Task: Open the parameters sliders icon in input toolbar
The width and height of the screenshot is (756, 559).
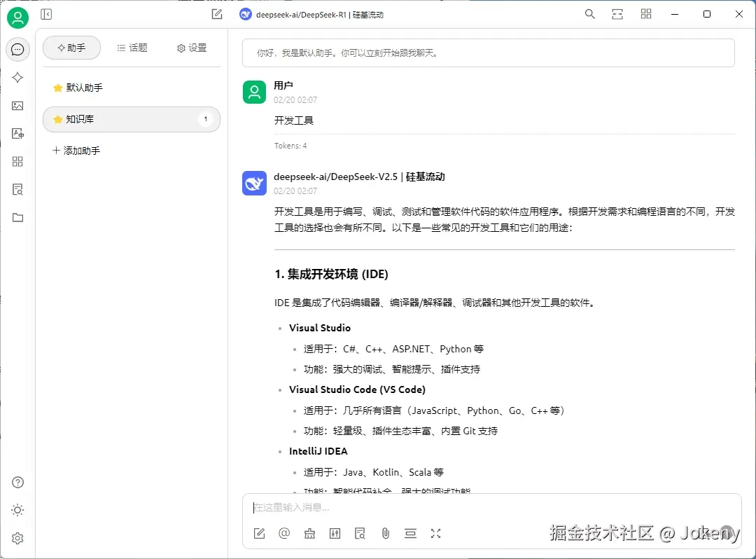Action: point(335,534)
